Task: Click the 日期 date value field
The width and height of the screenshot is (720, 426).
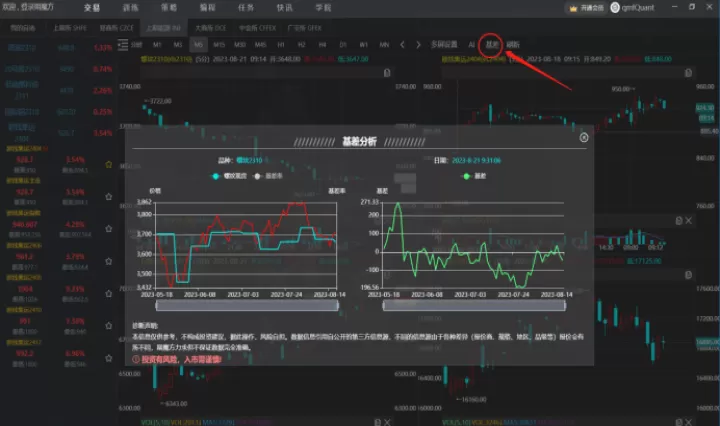Action: pyautogui.click(x=476, y=160)
